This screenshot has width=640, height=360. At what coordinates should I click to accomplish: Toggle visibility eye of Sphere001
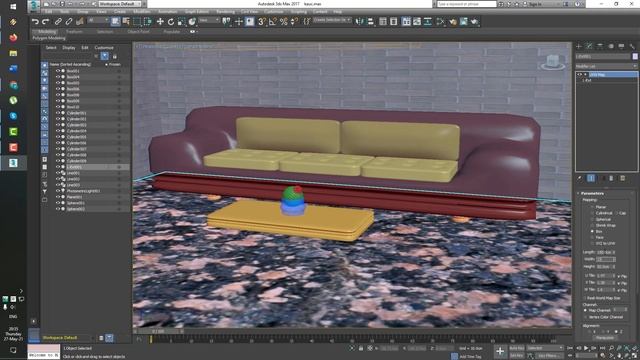(58, 203)
